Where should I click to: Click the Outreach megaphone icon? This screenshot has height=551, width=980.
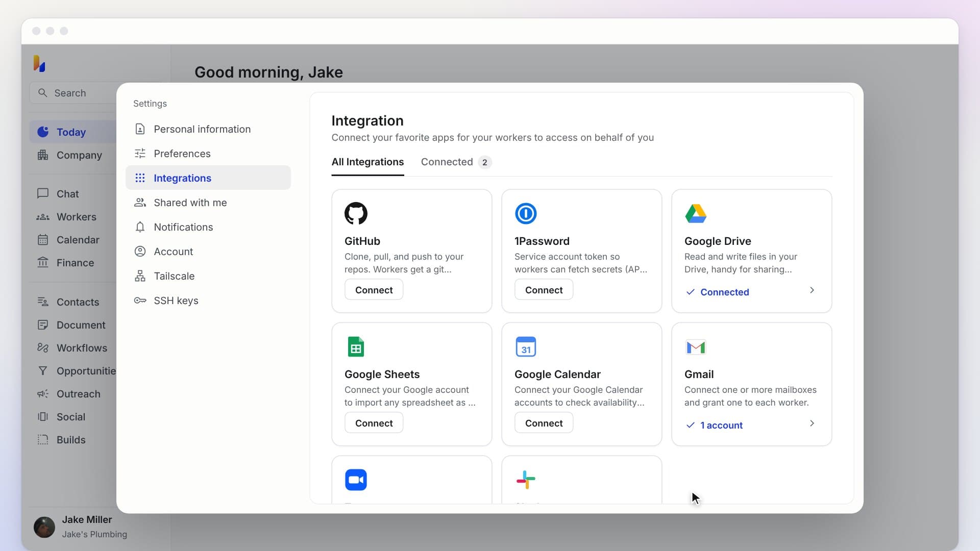click(43, 393)
